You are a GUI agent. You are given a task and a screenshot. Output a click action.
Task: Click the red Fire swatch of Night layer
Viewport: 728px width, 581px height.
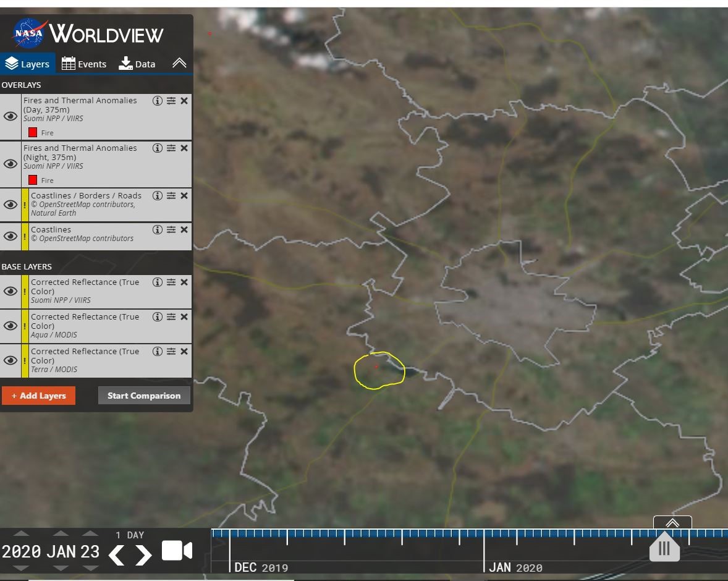click(33, 180)
